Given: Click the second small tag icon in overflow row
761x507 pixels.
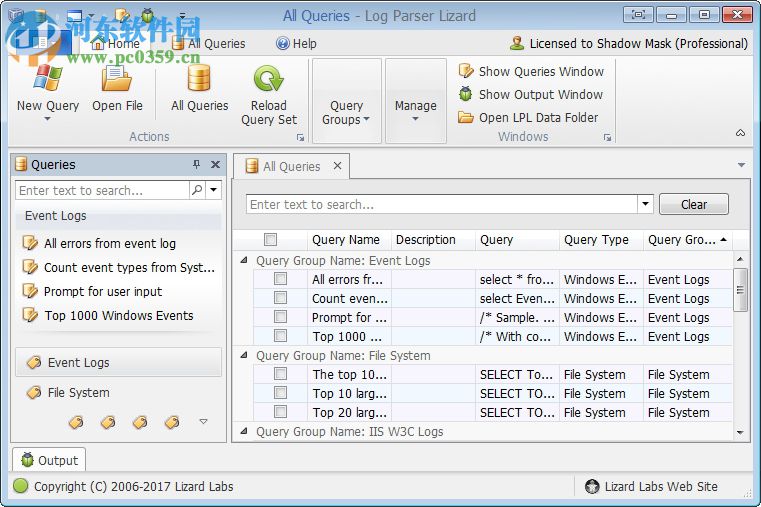Looking at the screenshot, I should pyautogui.click(x=108, y=422).
